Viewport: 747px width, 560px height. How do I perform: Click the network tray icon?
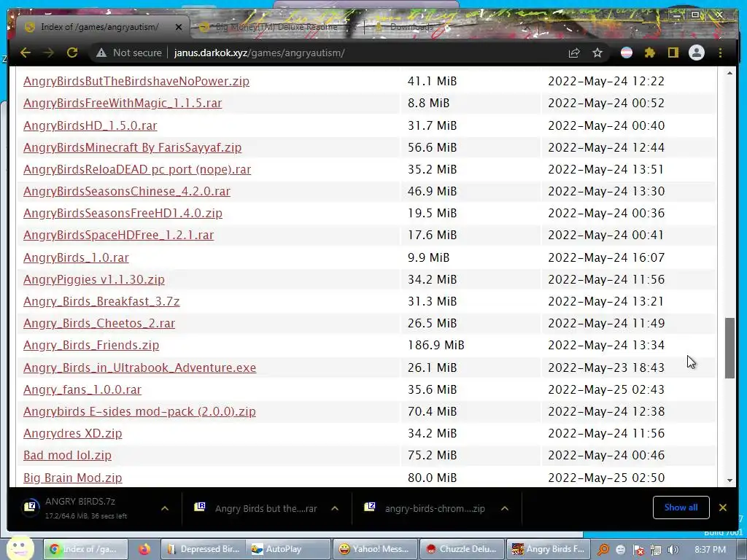pos(656,550)
